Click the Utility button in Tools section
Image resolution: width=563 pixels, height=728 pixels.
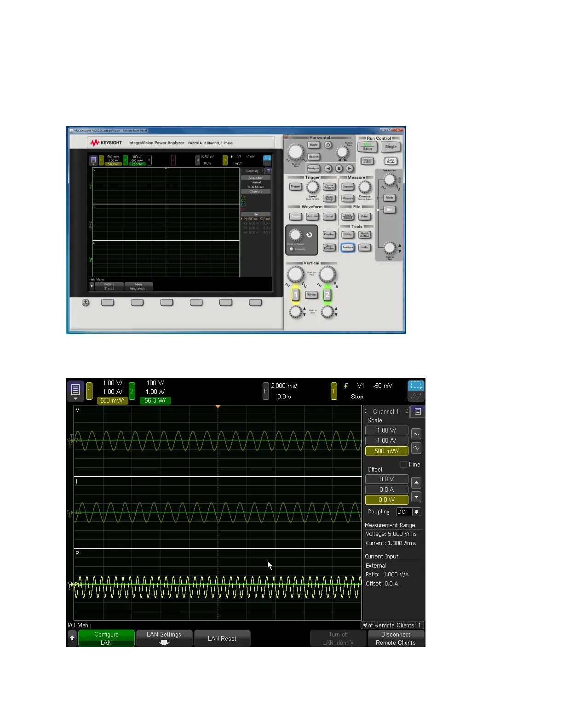coord(348,234)
